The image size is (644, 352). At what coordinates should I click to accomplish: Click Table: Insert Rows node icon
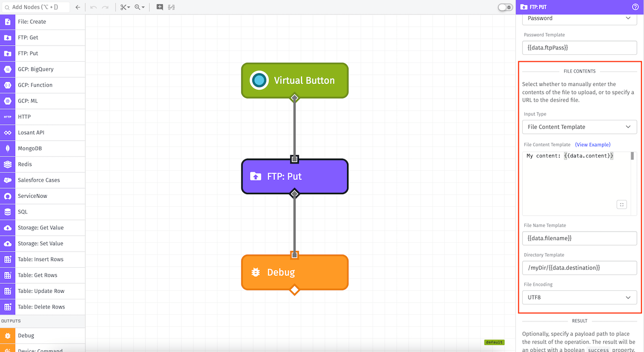pyautogui.click(x=8, y=260)
